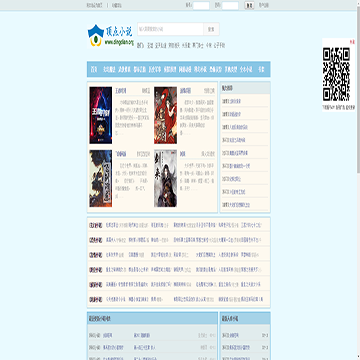Open the red-robed character book cover
The width and height of the screenshot is (360, 360).
[x=165, y=115]
